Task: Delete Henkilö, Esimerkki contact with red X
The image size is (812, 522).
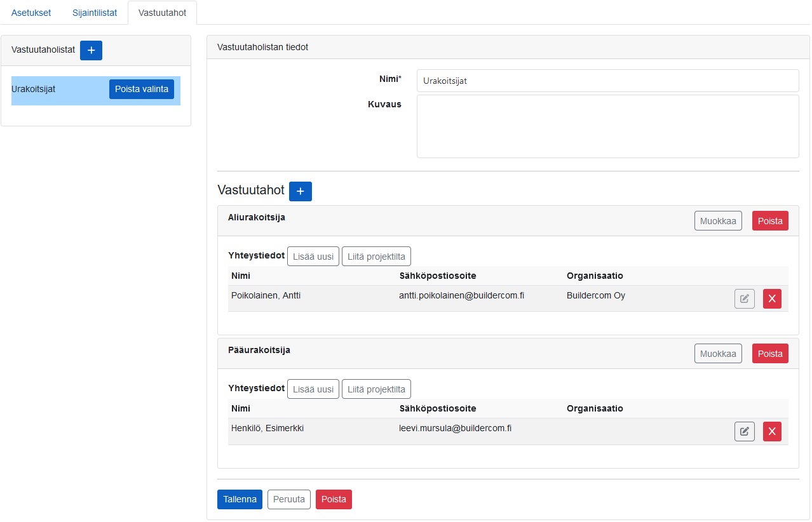Action: (x=772, y=431)
